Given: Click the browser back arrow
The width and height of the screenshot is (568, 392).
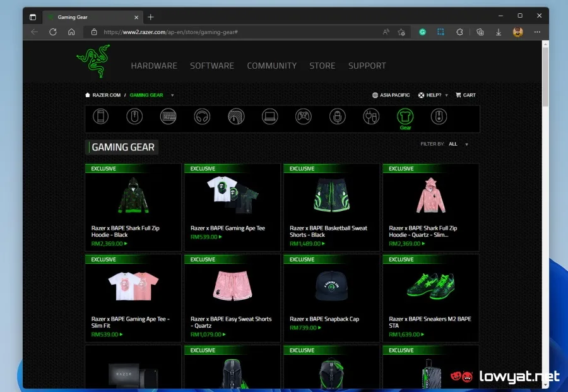Looking at the screenshot, I should 35,32.
